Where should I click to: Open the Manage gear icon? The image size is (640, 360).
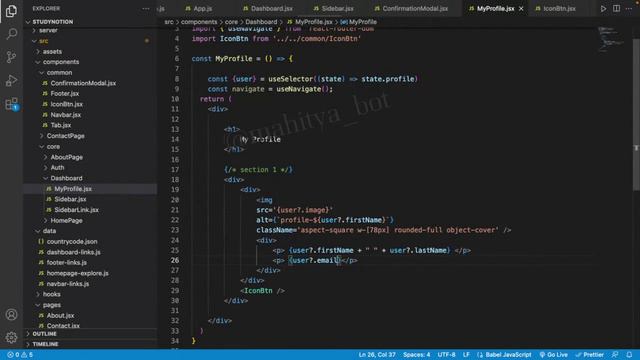tap(11, 337)
